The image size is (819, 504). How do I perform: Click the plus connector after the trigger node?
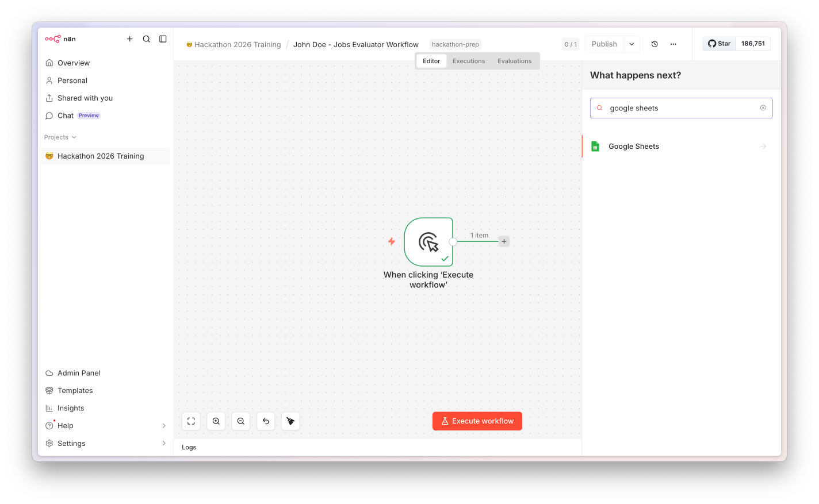coord(504,241)
